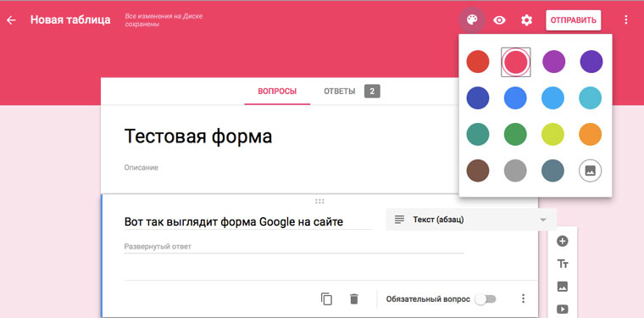The height and width of the screenshot is (318, 644).
Task: Add title and description Tт icon
Action: coord(563,265)
